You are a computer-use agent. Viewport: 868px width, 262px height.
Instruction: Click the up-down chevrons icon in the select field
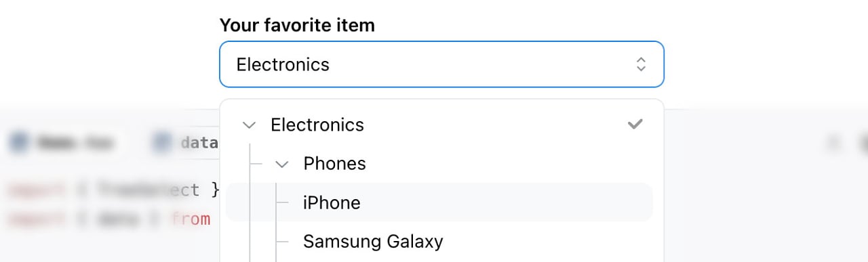[x=641, y=64]
